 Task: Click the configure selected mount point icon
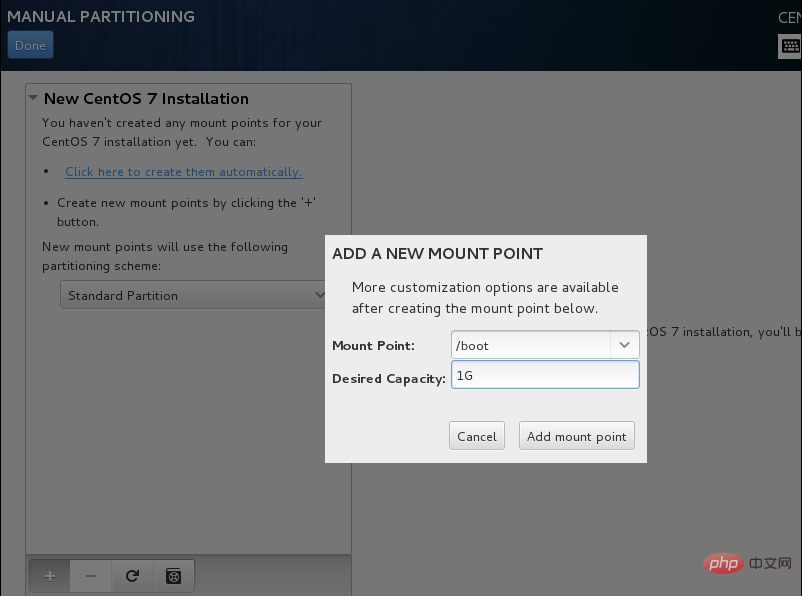174,576
